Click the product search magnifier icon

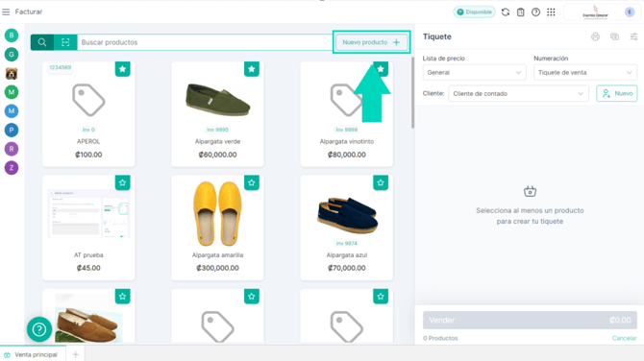(42, 42)
